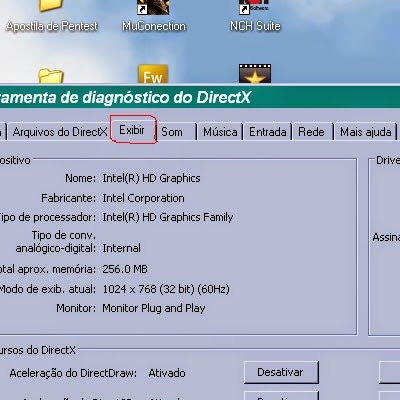This screenshot has width=400, height=400.
Task: Click the Ativado status for DirectDraw
Action: pos(167,373)
